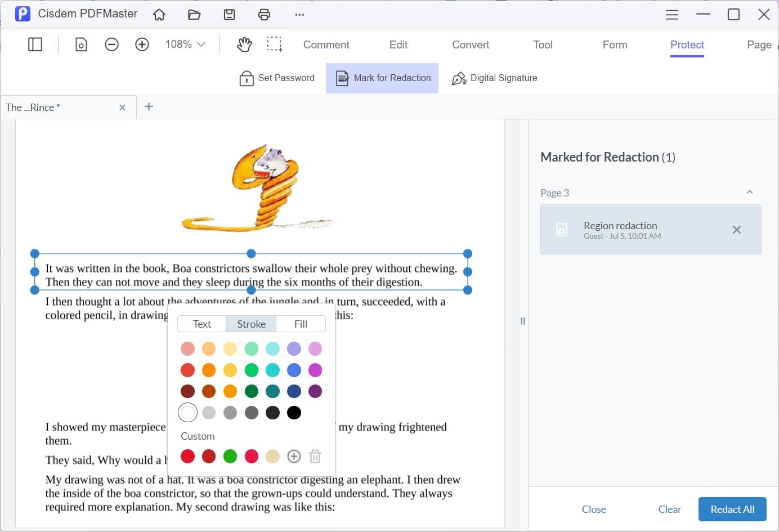
Task: Click the Clear link
Action: [669, 509]
